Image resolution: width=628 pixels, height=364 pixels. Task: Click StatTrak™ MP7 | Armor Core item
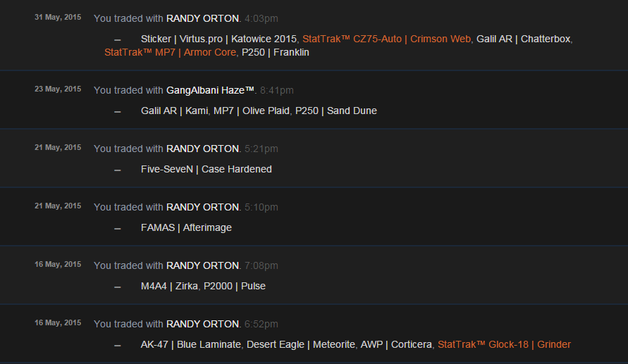pos(170,52)
